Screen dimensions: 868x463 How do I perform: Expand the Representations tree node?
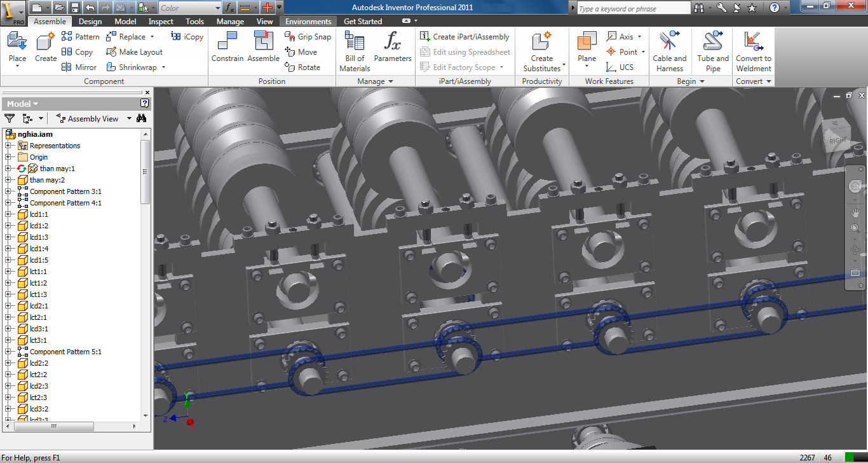tap(9, 146)
